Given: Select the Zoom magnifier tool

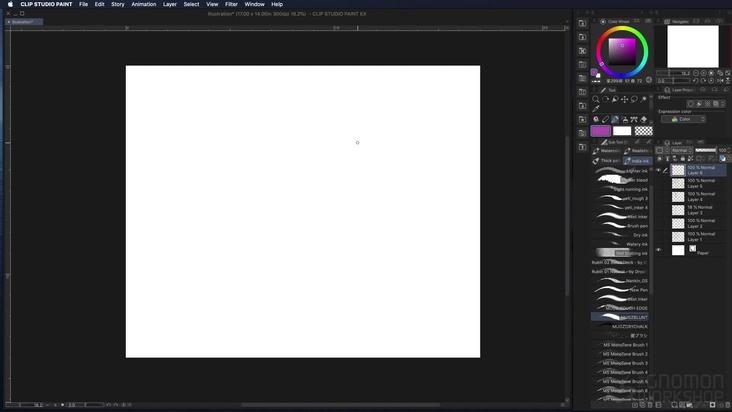Looking at the screenshot, I should (x=596, y=99).
